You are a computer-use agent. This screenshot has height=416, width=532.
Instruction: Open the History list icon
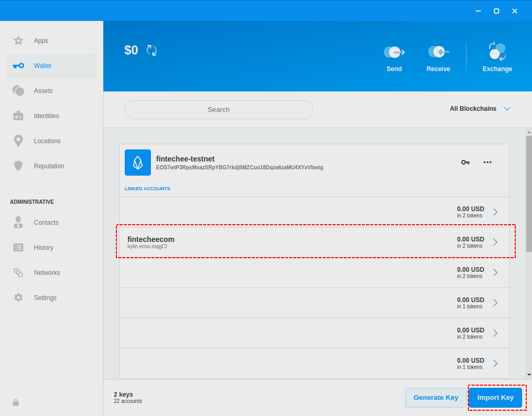pyautogui.click(x=18, y=248)
